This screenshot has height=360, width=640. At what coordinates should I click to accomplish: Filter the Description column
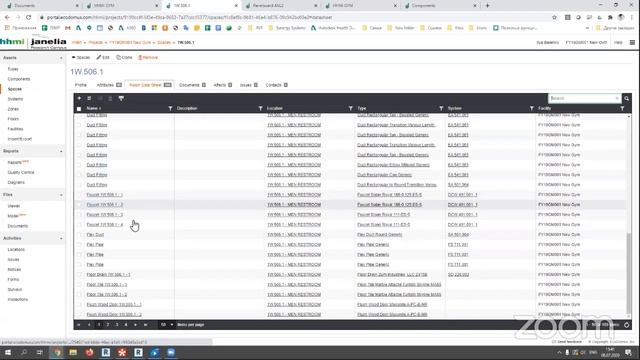click(260, 108)
